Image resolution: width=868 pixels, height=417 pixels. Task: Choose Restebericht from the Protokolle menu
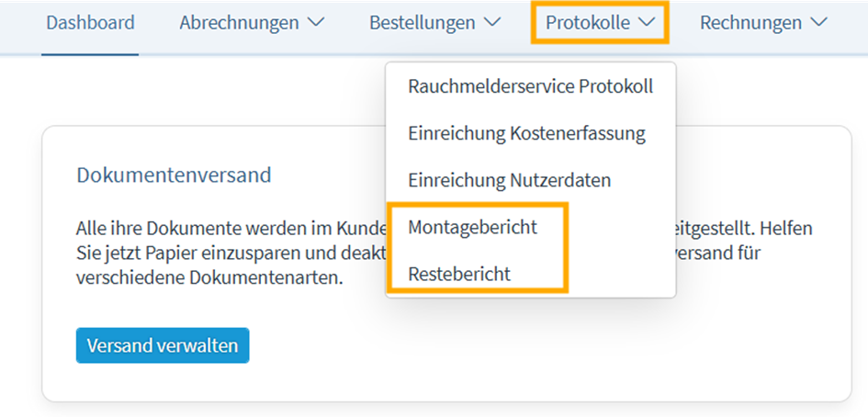click(x=459, y=274)
